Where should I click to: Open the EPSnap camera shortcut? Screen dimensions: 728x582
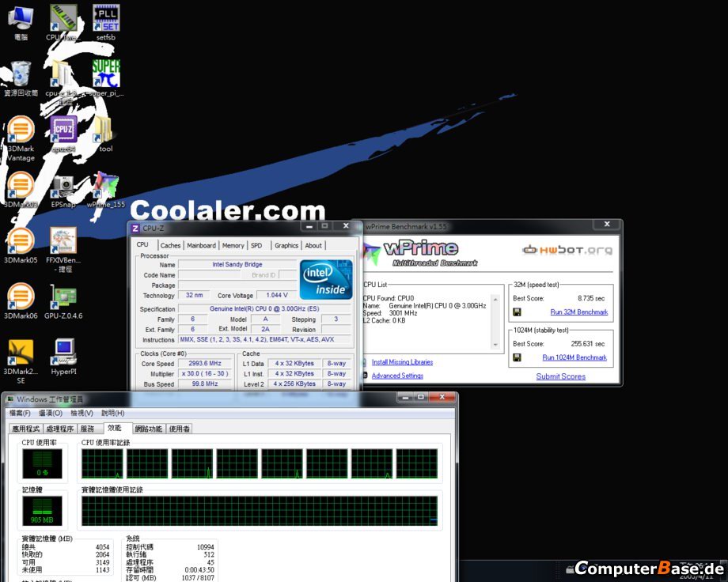pyautogui.click(x=63, y=187)
